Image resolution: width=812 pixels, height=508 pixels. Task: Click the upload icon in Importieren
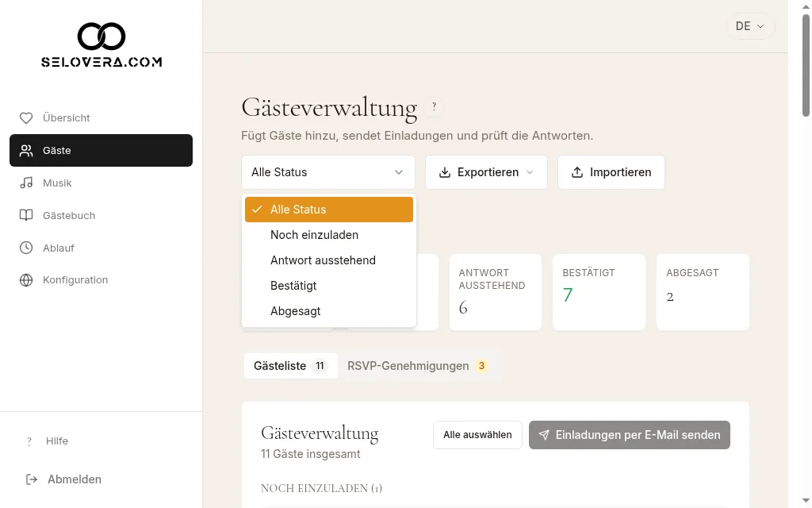click(577, 172)
